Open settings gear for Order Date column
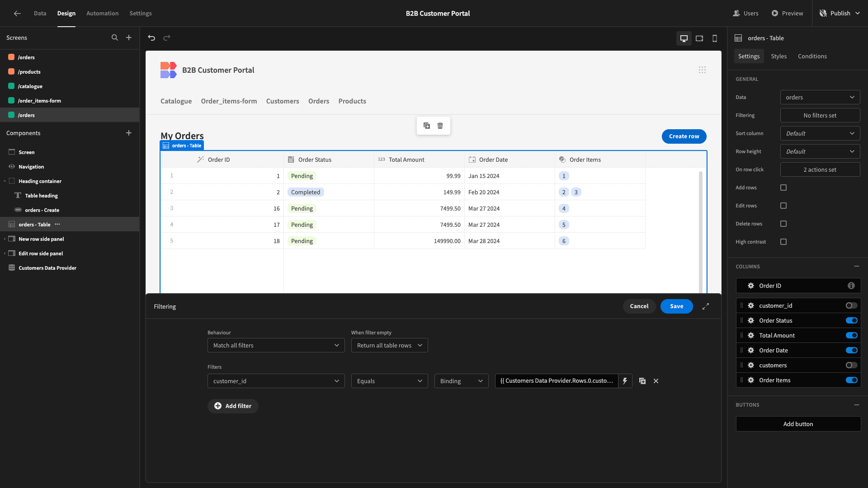 [751, 351]
